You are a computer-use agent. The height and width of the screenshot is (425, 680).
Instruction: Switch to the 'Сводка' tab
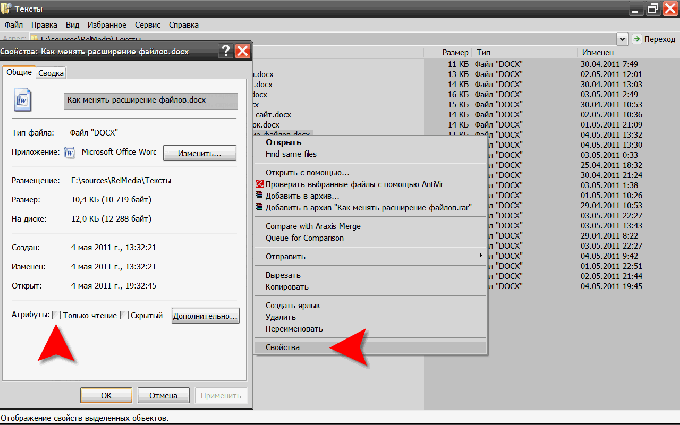click(x=51, y=73)
